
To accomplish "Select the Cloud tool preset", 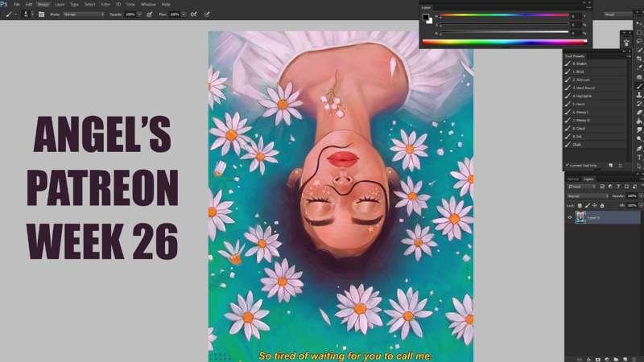I will (596, 128).
